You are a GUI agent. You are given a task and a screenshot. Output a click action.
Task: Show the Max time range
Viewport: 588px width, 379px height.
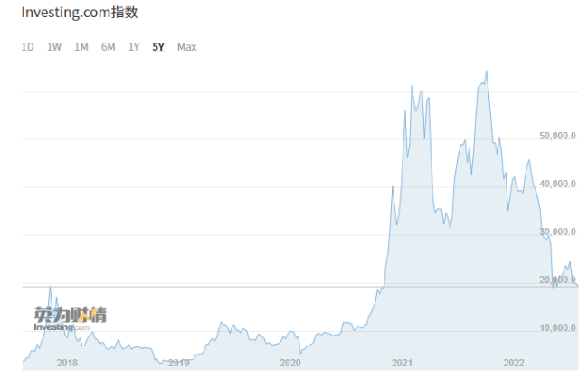point(186,47)
